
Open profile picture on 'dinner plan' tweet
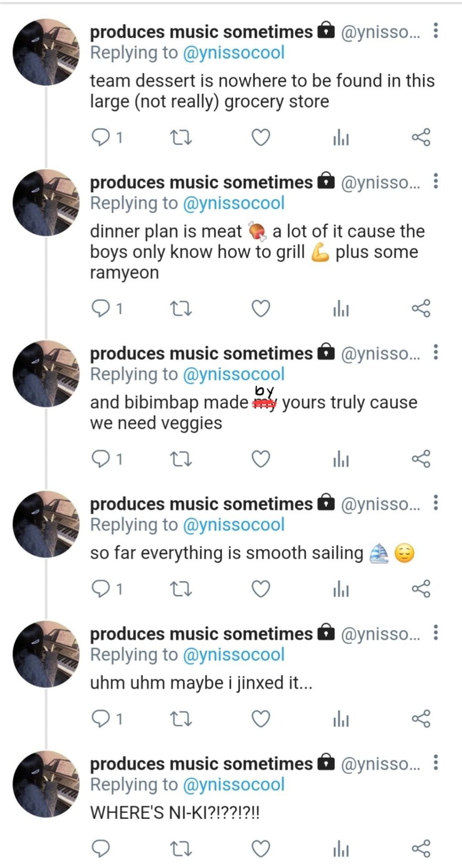click(x=46, y=203)
